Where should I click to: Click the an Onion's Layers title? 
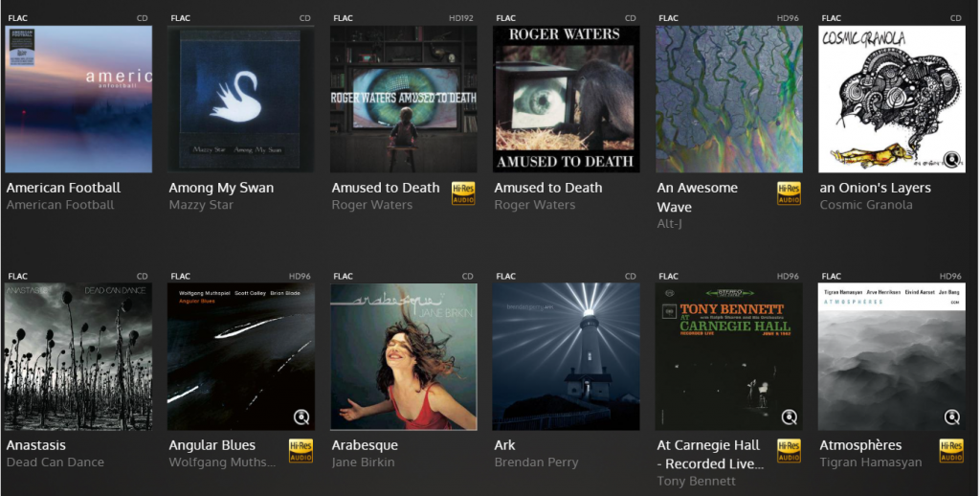tap(875, 188)
